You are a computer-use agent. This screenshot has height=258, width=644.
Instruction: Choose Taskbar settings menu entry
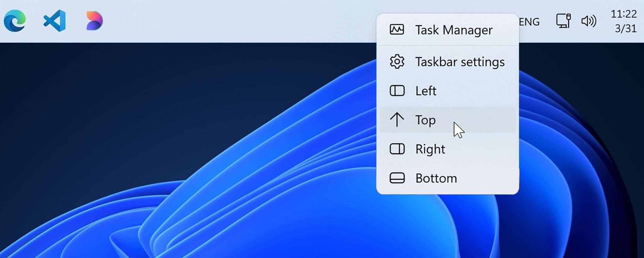click(x=447, y=62)
